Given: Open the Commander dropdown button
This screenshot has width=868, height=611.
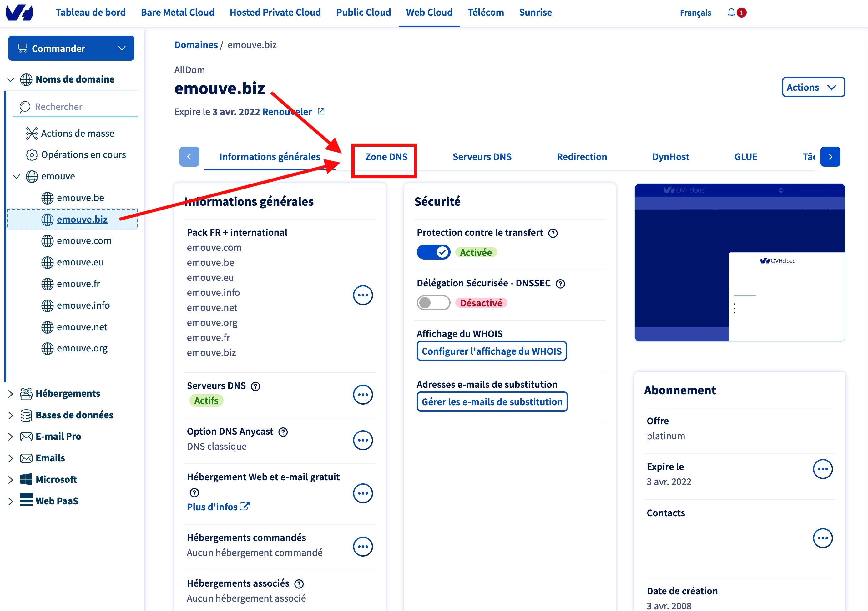Looking at the screenshot, I should [x=71, y=48].
